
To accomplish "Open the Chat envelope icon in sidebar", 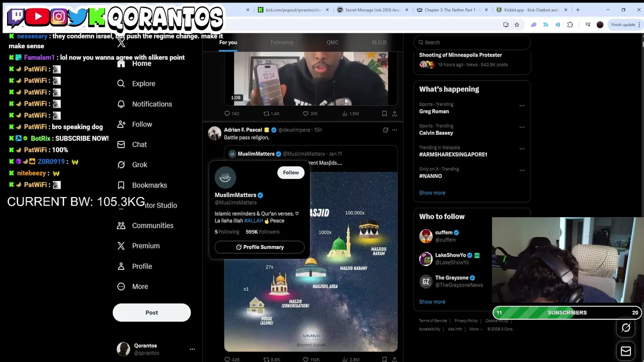I will click(x=121, y=144).
